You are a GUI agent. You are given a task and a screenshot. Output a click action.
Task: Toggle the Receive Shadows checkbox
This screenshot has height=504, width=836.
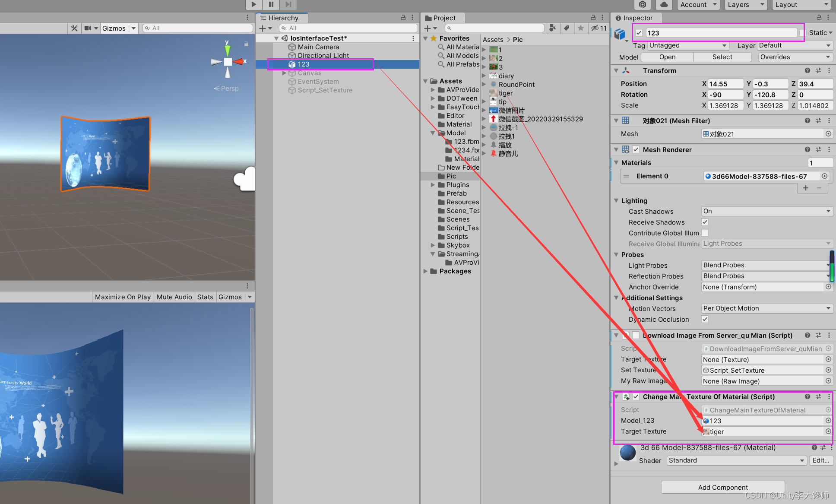[x=705, y=222]
